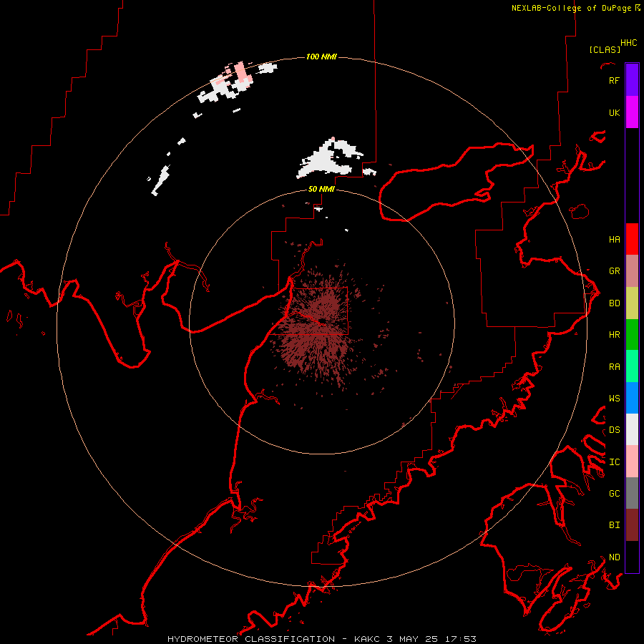Click the HR green legend swatch
This screenshot has height=644, width=644.
pyautogui.click(x=632, y=335)
